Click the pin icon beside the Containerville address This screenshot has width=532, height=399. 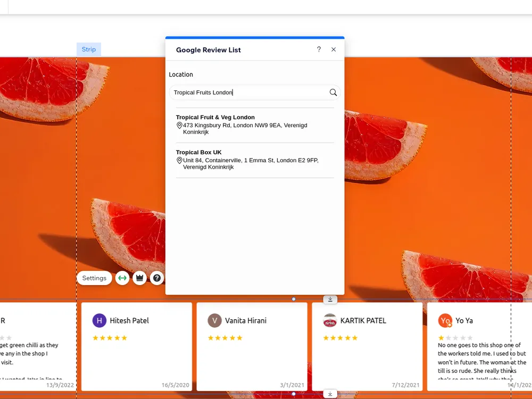tap(179, 160)
